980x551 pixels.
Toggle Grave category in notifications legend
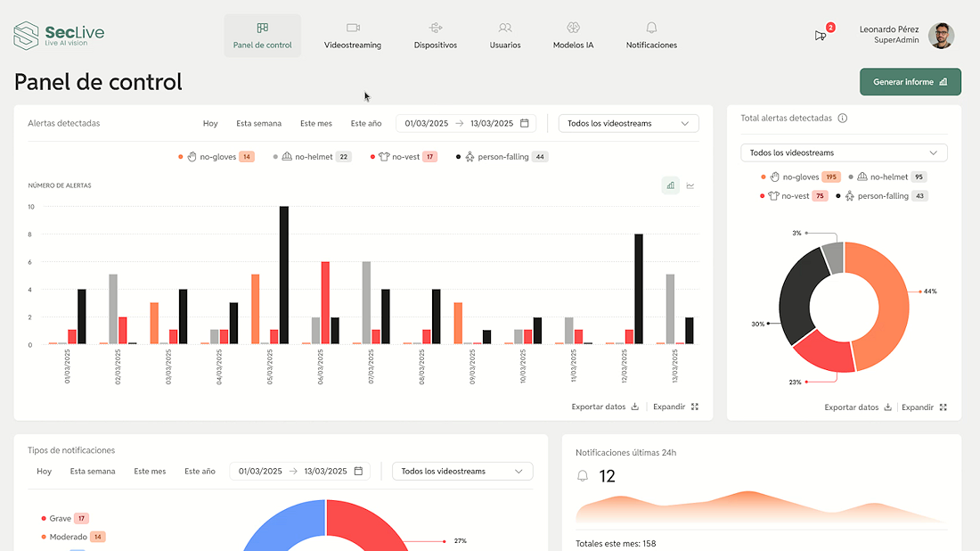pos(65,519)
